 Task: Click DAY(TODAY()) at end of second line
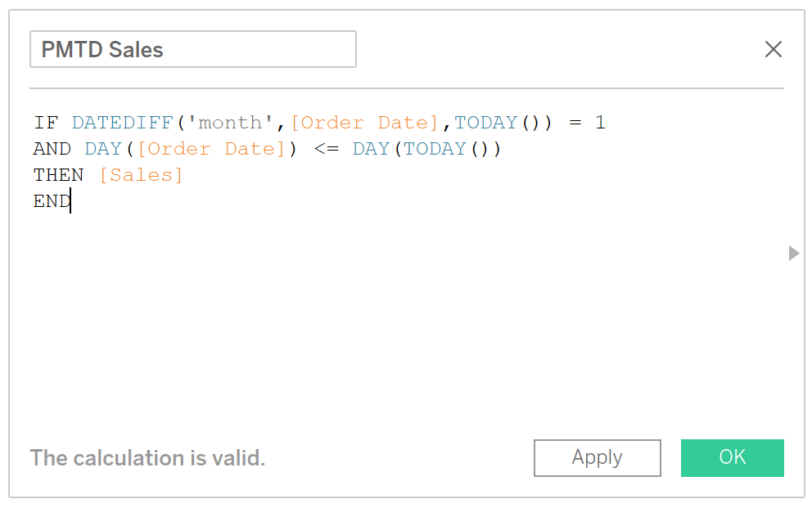[x=426, y=149]
